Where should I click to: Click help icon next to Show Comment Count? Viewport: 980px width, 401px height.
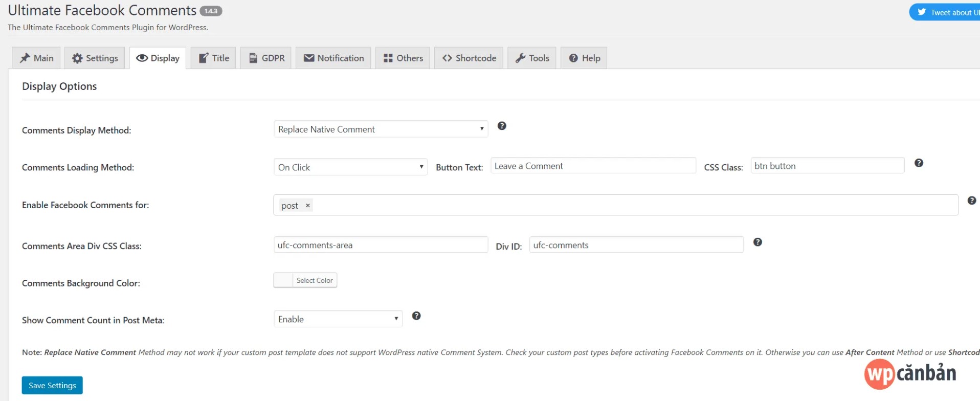click(x=416, y=316)
